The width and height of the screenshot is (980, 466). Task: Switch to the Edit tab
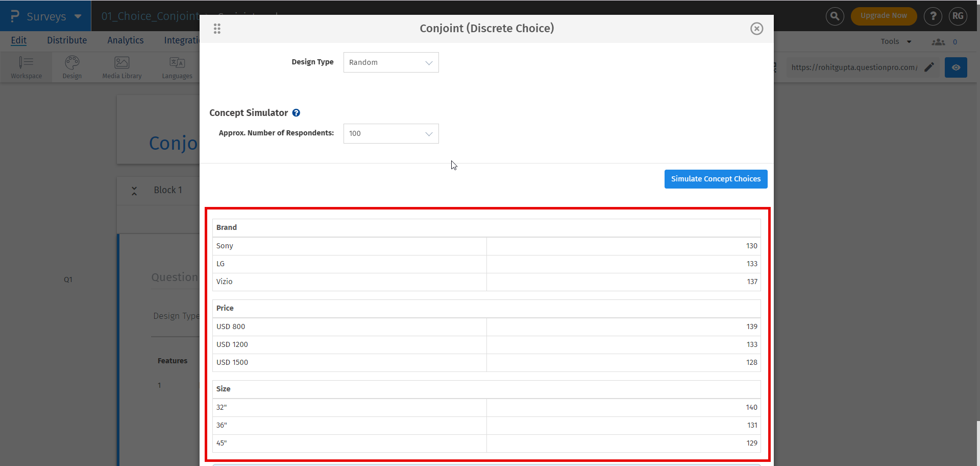(19, 40)
